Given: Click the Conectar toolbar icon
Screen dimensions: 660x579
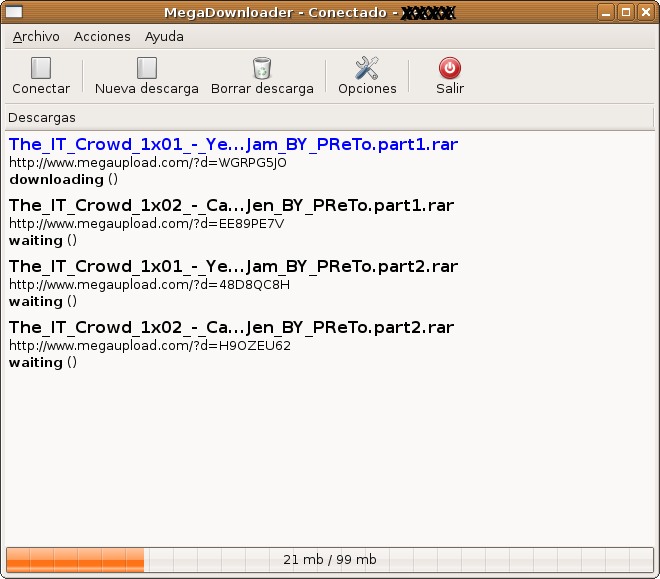Looking at the screenshot, I should pos(41,68).
